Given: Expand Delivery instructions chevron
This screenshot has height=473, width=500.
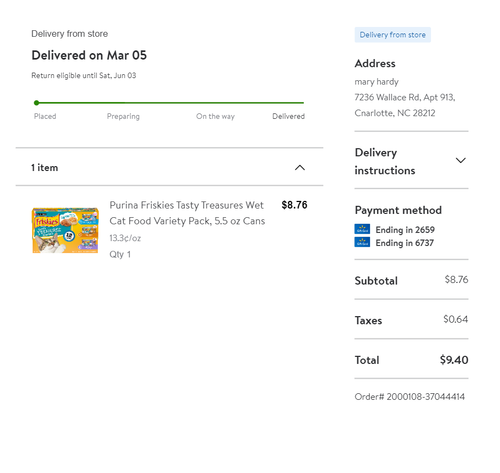Looking at the screenshot, I should pos(460,161).
